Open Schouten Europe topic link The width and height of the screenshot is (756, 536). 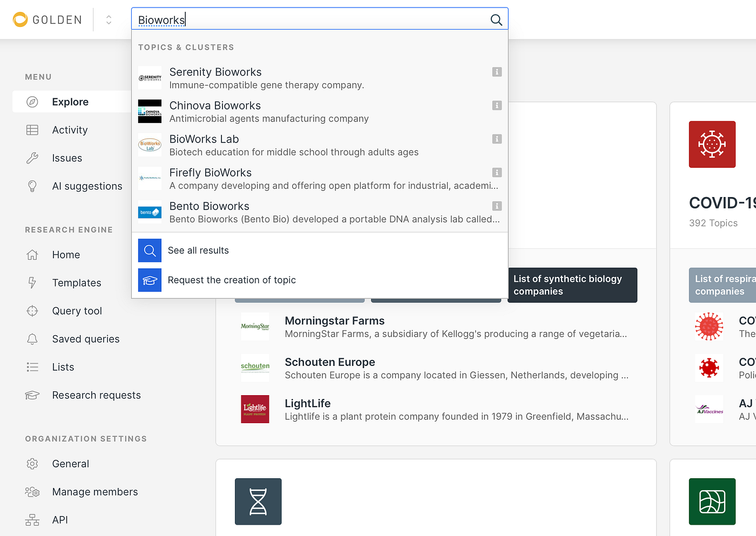(330, 362)
